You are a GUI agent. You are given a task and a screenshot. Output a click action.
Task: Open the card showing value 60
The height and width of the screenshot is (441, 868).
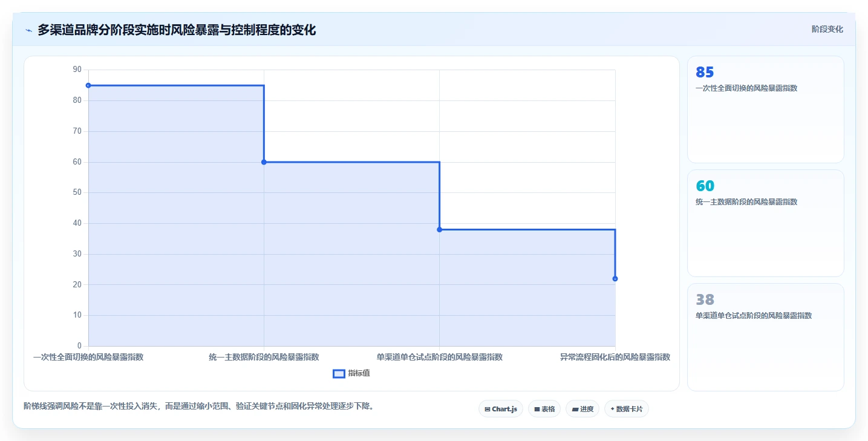tap(765, 223)
